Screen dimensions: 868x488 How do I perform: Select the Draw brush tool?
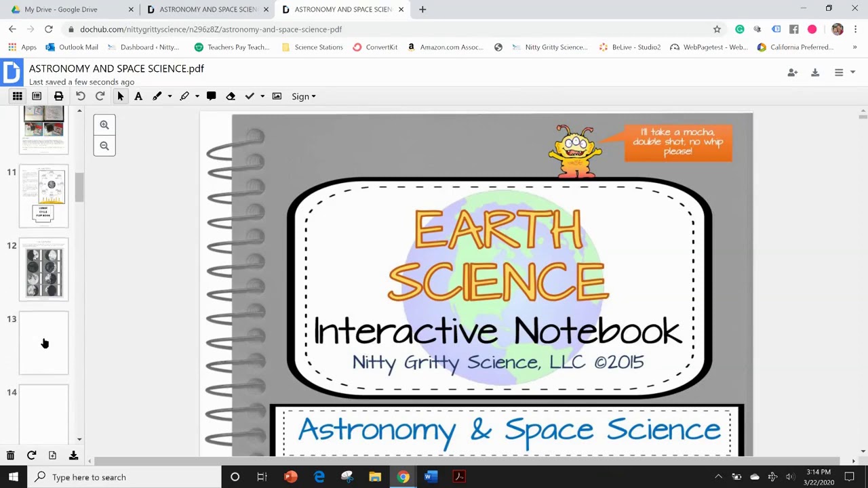click(x=157, y=96)
